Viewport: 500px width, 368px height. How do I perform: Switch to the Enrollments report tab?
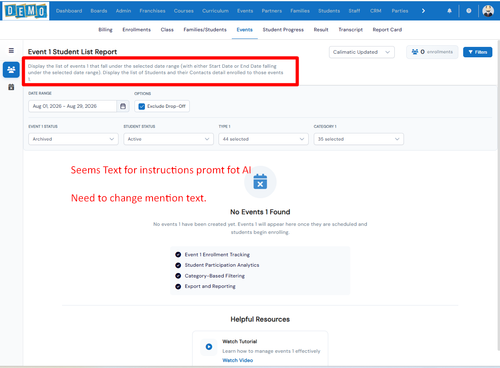(x=136, y=30)
